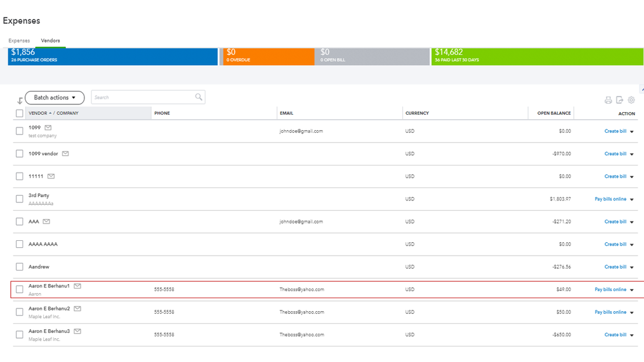This screenshot has width=644, height=362.
Task: Check the box for 1099 vendor
Action: click(19, 153)
